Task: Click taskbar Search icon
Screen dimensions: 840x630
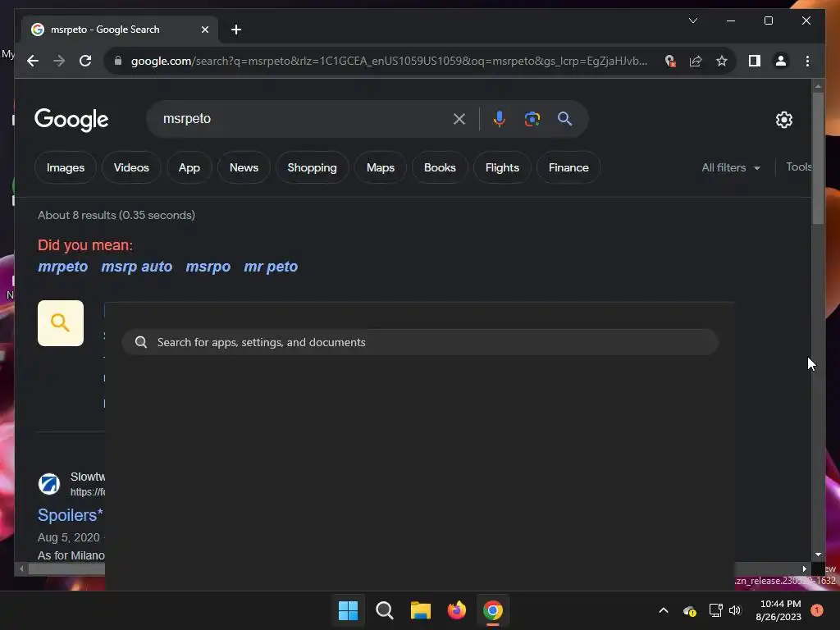Action: (x=384, y=610)
